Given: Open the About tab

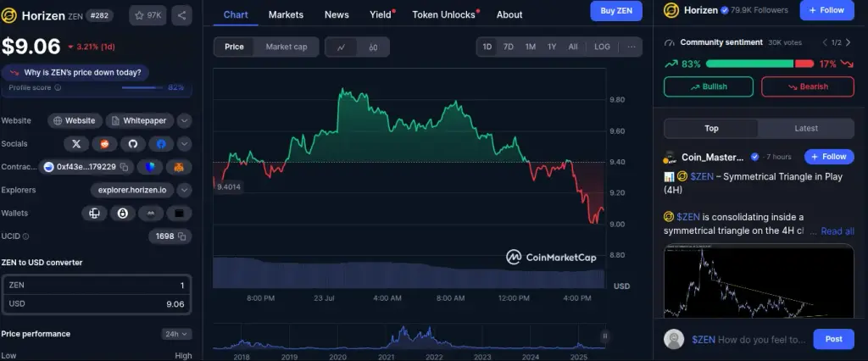Looking at the screenshot, I should (x=509, y=15).
